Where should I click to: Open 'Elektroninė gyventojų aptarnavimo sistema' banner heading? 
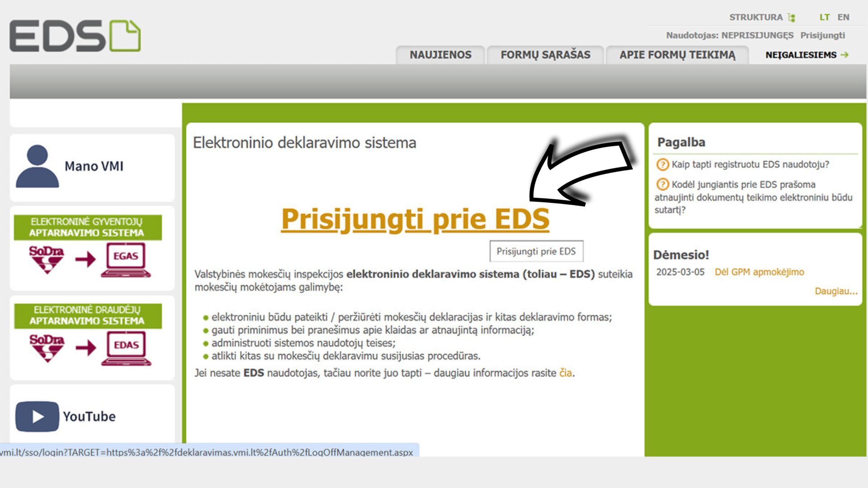point(88,227)
